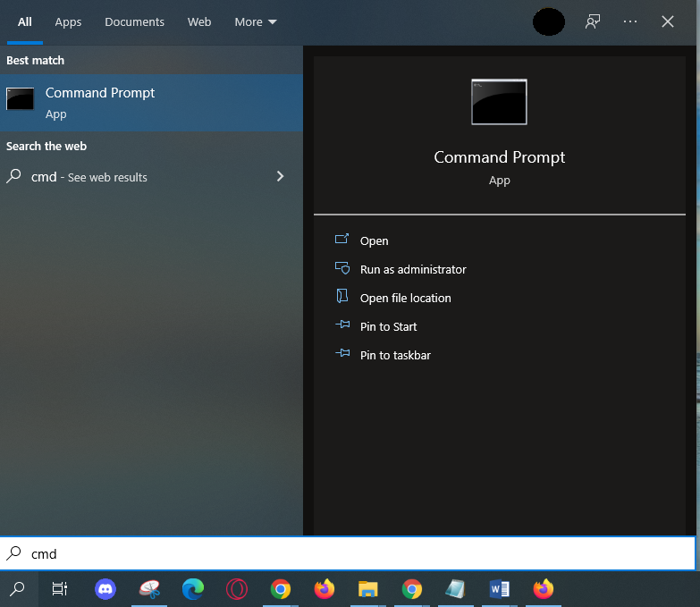Click the feedback icon in search header
This screenshot has height=607, width=700.
click(x=593, y=21)
